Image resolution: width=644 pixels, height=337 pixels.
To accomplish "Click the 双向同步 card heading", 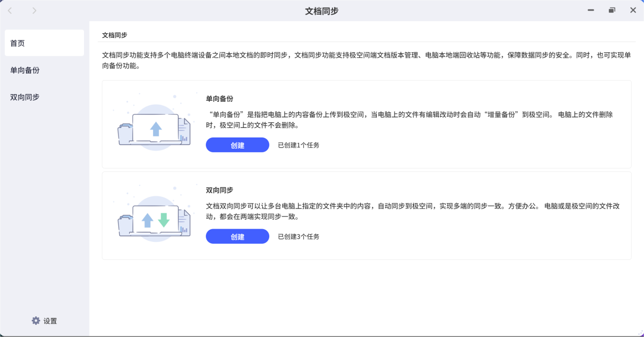I will 219,190.
